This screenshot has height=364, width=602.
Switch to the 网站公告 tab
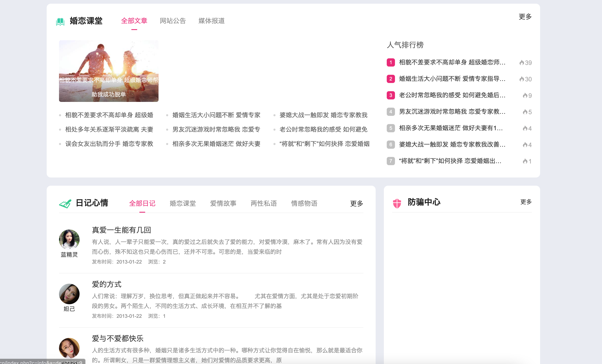(173, 21)
